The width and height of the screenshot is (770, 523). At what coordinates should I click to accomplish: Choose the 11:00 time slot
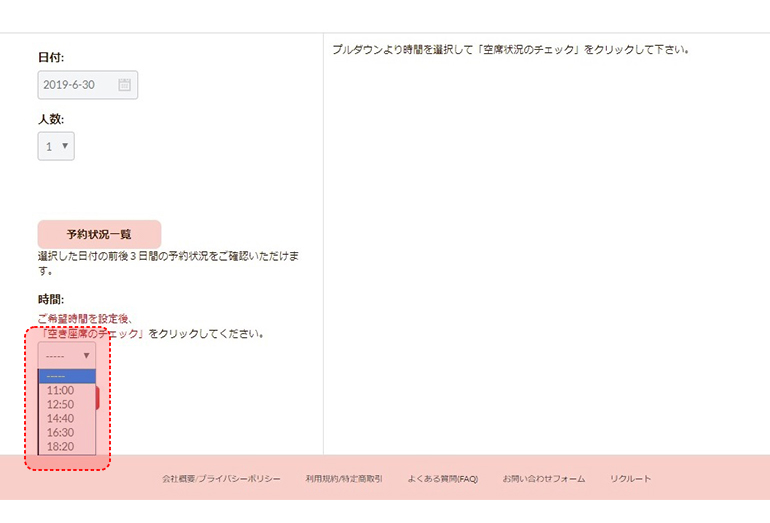(x=61, y=390)
